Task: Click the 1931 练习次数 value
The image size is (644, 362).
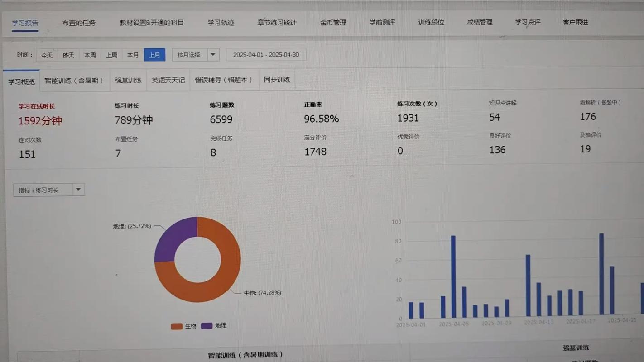Action: tap(408, 118)
